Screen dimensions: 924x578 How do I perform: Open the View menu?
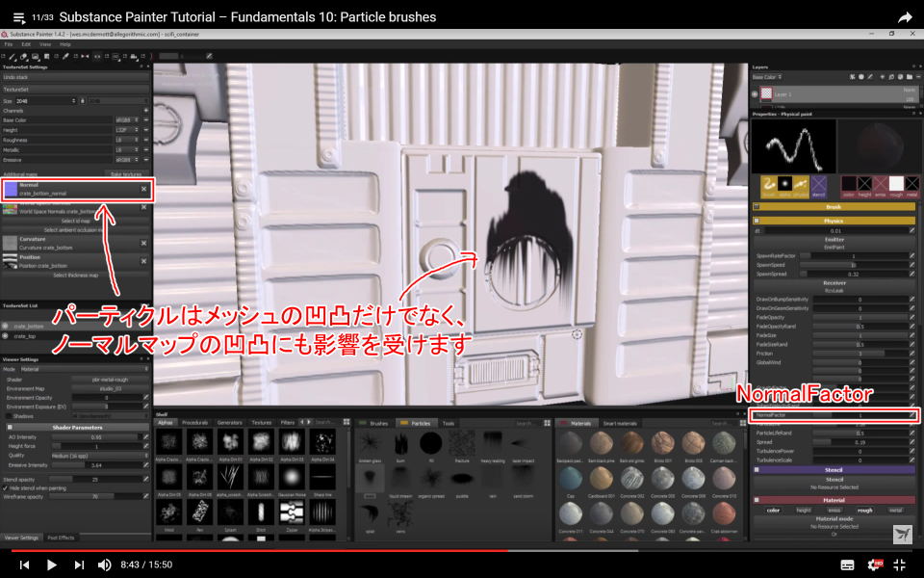point(45,44)
